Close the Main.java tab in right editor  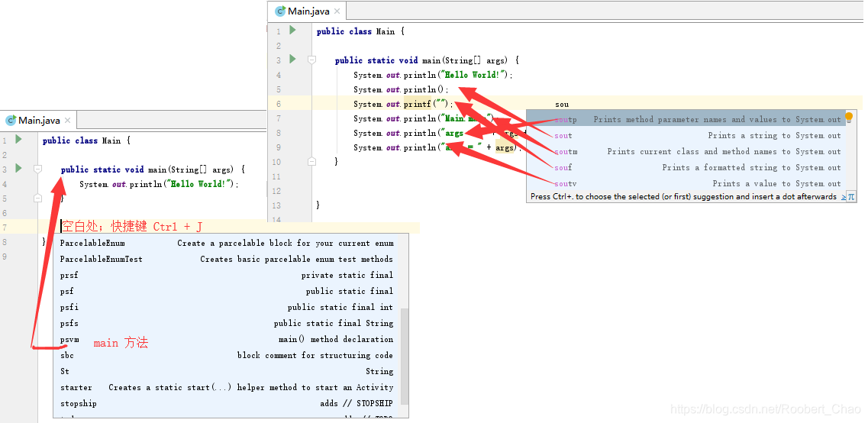coord(337,11)
